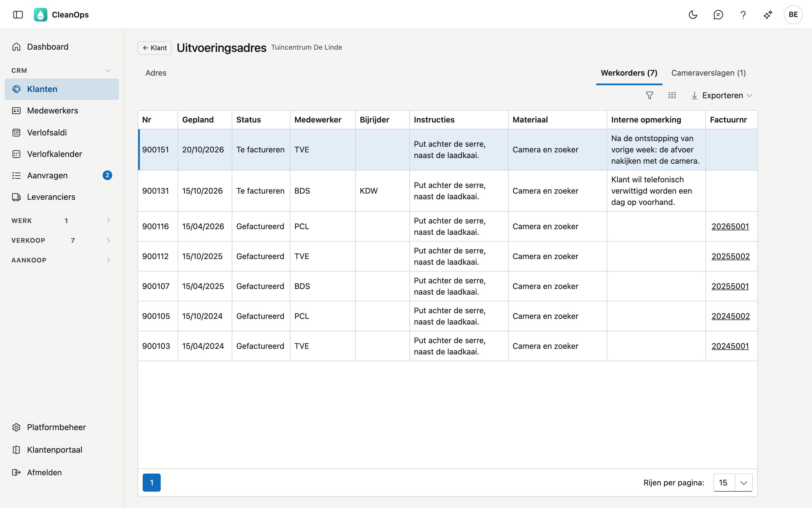Go back with the Klant button
Screen dimensions: 812x508
pyautogui.click(x=155, y=48)
